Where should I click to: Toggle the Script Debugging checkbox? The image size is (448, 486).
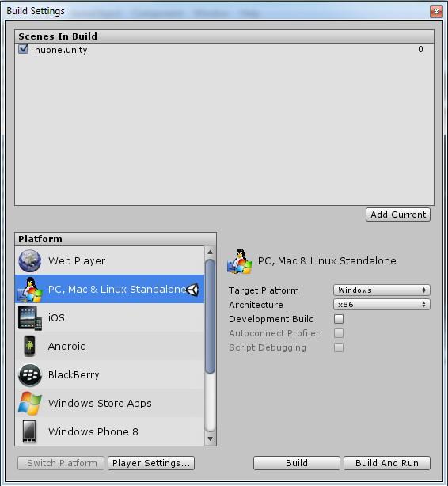(339, 347)
